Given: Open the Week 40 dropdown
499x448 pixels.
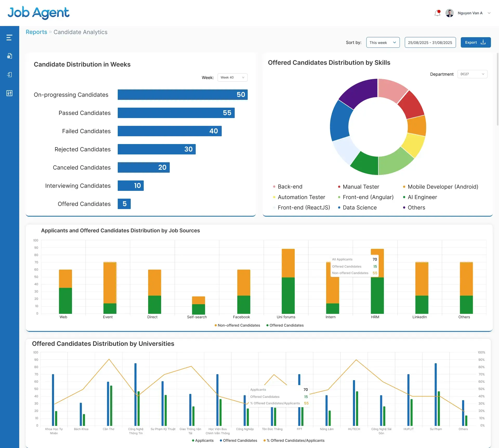Looking at the screenshot, I should point(232,77).
